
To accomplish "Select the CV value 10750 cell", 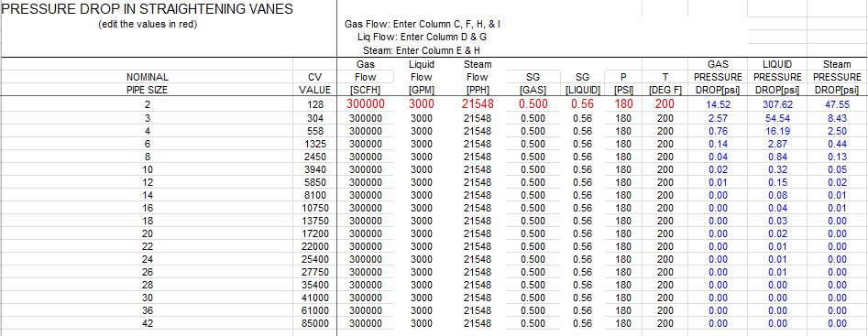I will pyautogui.click(x=316, y=208).
